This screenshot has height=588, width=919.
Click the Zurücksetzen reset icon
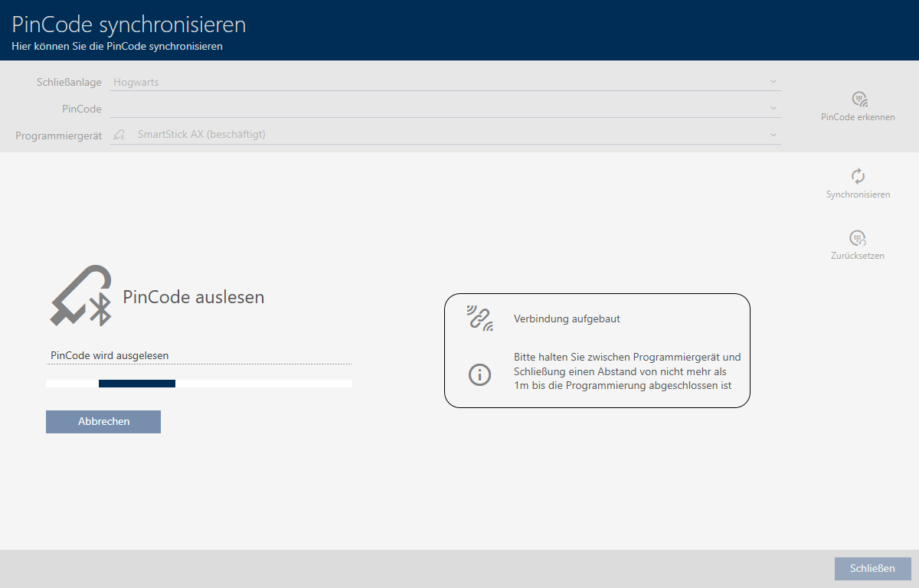click(x=858, y=238)
